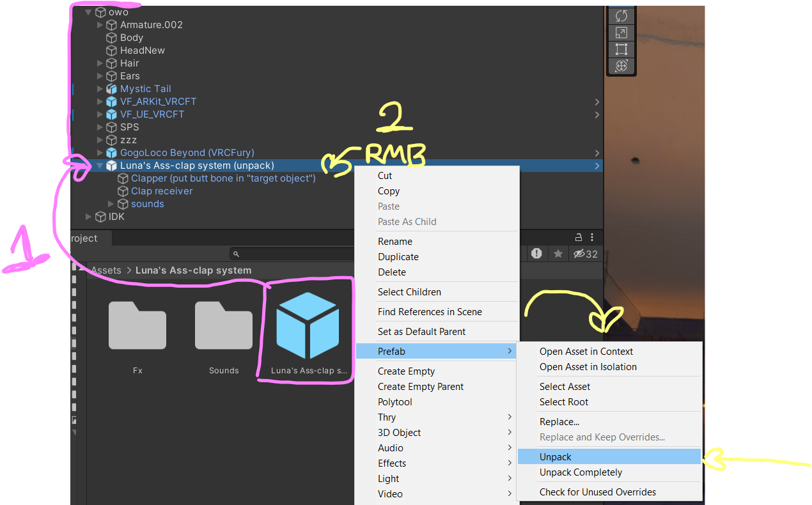
Task: Expand the IDK object
Action: (88, 217)
